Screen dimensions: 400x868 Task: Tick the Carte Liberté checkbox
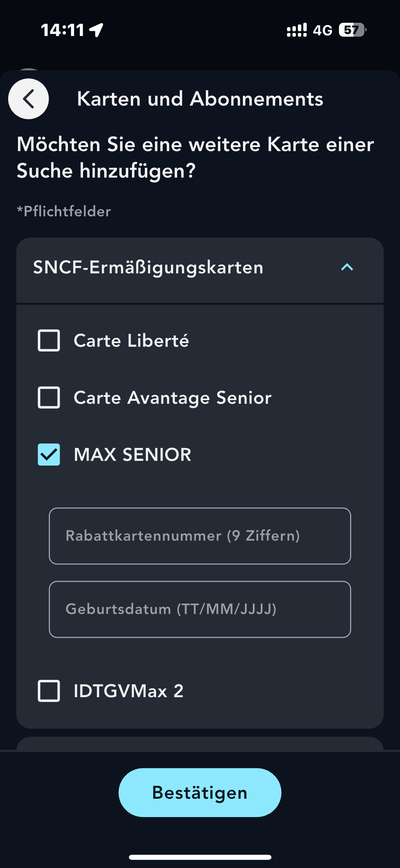tap(49, 340)
